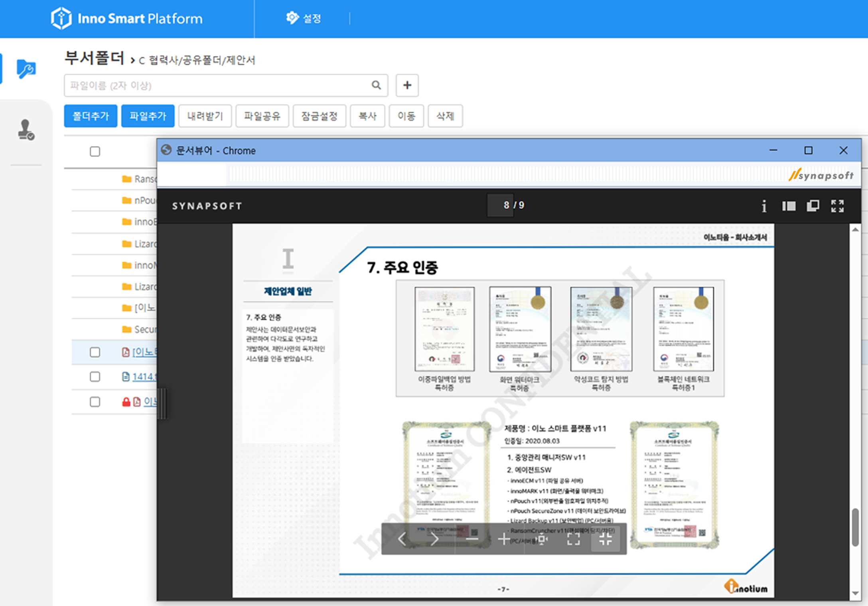Click 내려받기 to download selected files
Viewport: 868px width, 606px height.
[x=205, y=116]
